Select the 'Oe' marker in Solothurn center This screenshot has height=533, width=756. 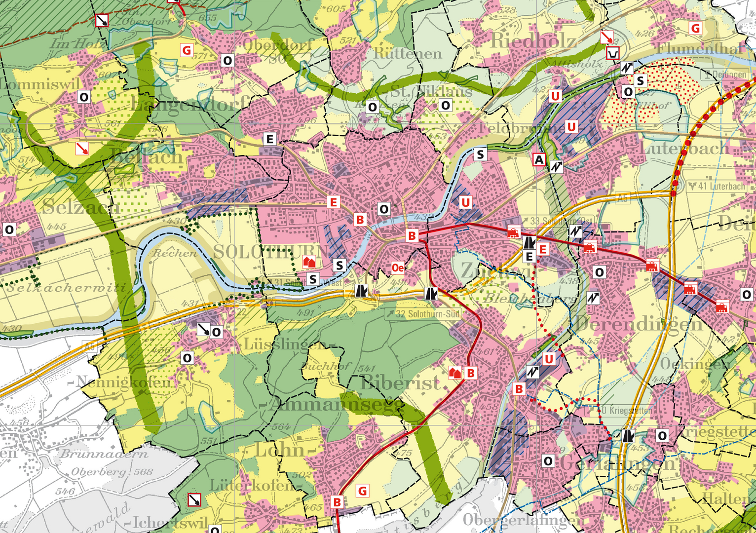(x=398, y=267)
